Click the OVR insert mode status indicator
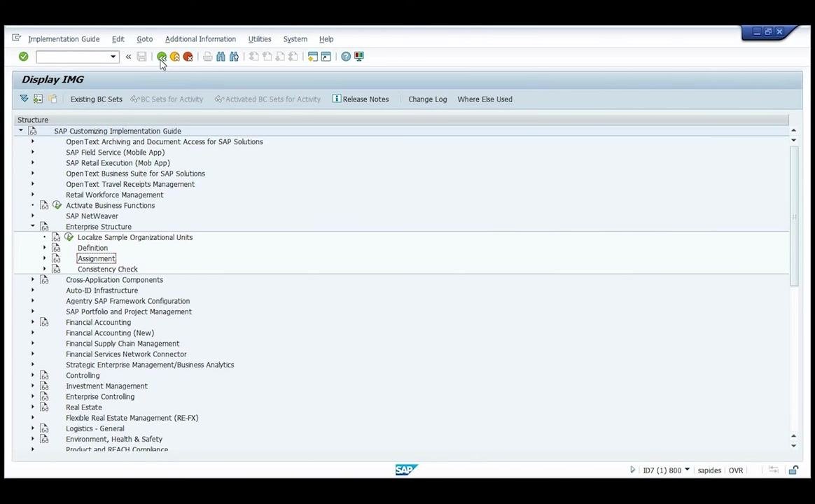 735,470
